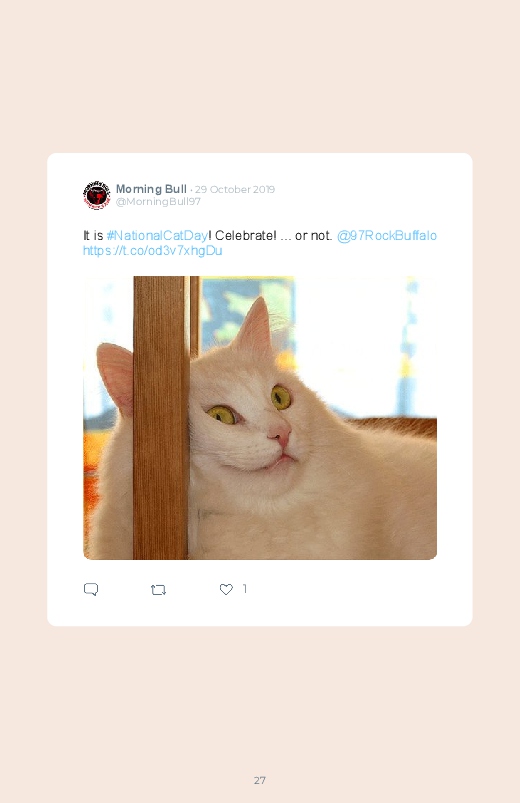The height and width of the screenshot is (803, 520).
Task: Click the "Celebrate! ... or not." text
Action: [x=274, y=236]
